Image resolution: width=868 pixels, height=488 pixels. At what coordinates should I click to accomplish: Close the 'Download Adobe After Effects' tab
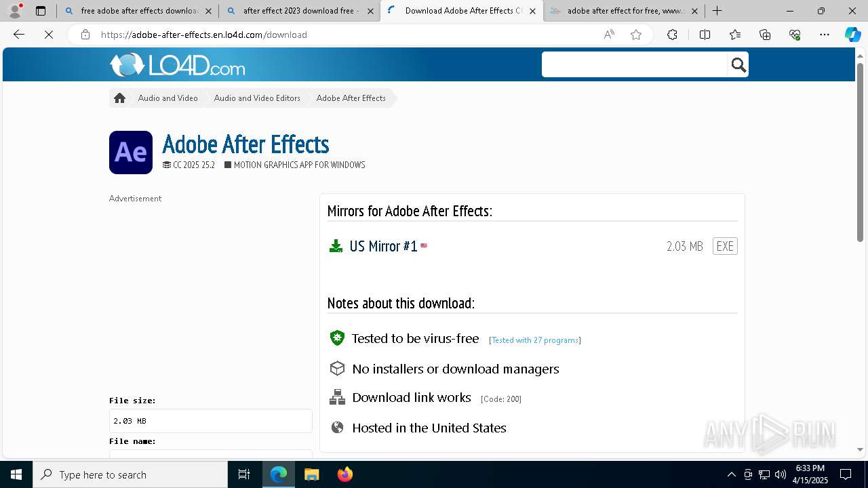click(x=532, y=11)
